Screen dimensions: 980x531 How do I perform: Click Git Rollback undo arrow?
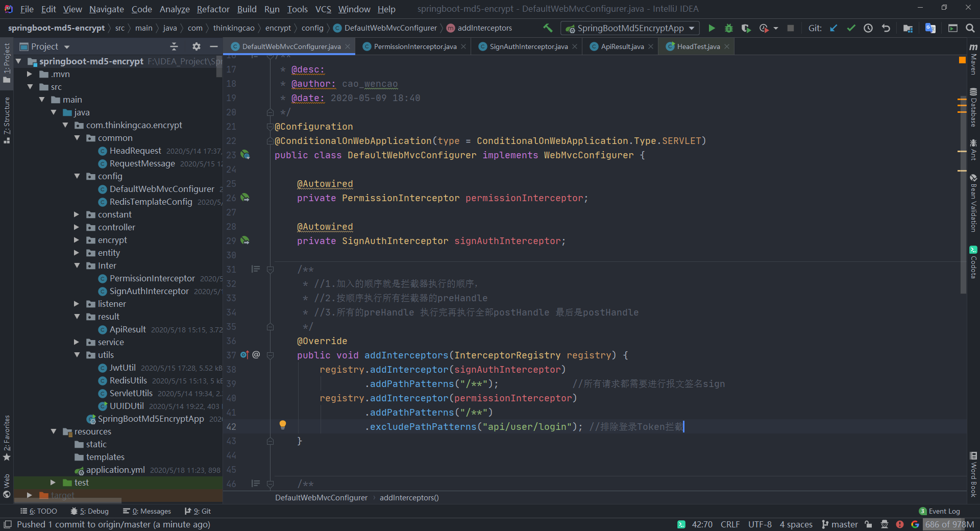click(x=886, y=28)
